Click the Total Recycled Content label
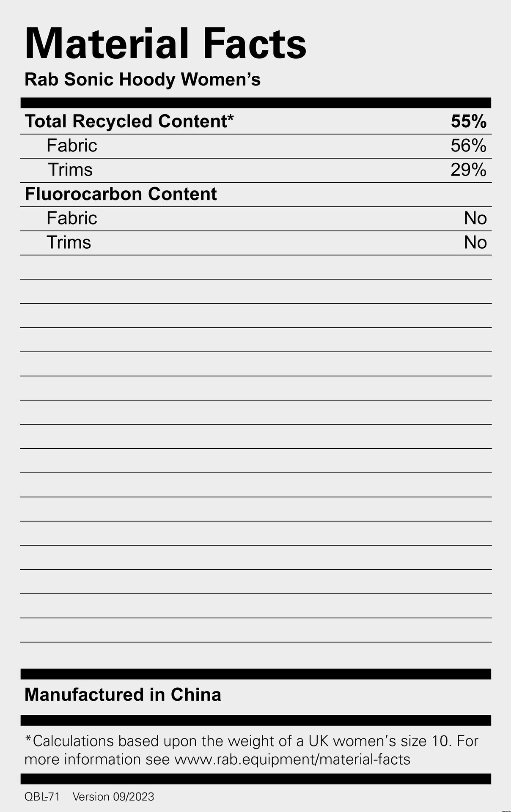The height and width of the screenshot is (812, 511). tap(129, 121)
